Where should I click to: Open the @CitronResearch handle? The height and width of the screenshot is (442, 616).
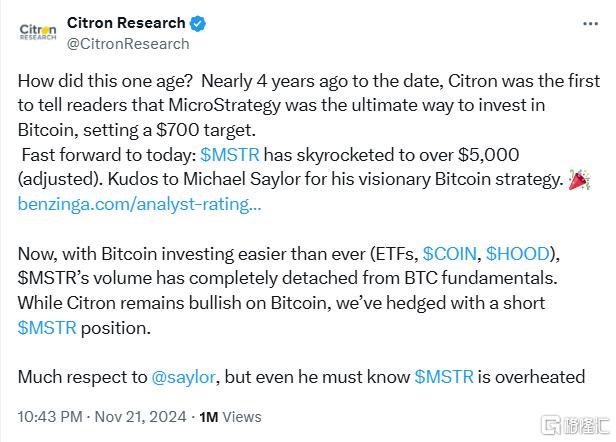128,44
